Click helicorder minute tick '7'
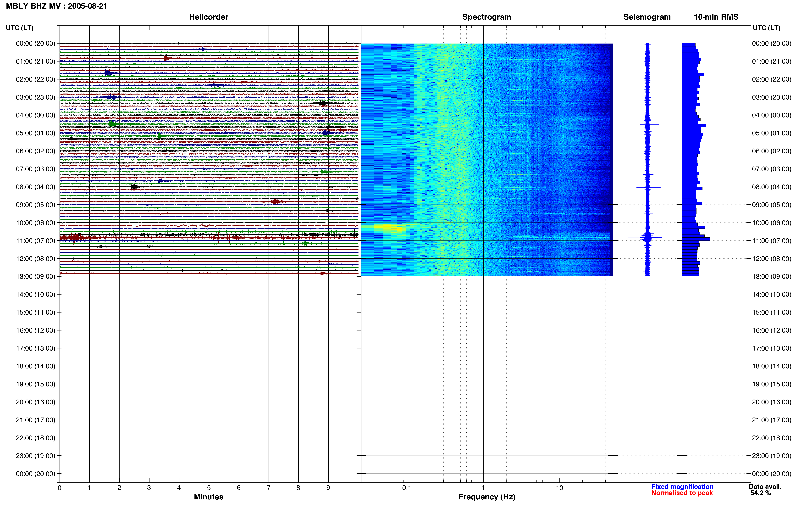The height and width of the screenshot is (508, 812). (269, 487)
